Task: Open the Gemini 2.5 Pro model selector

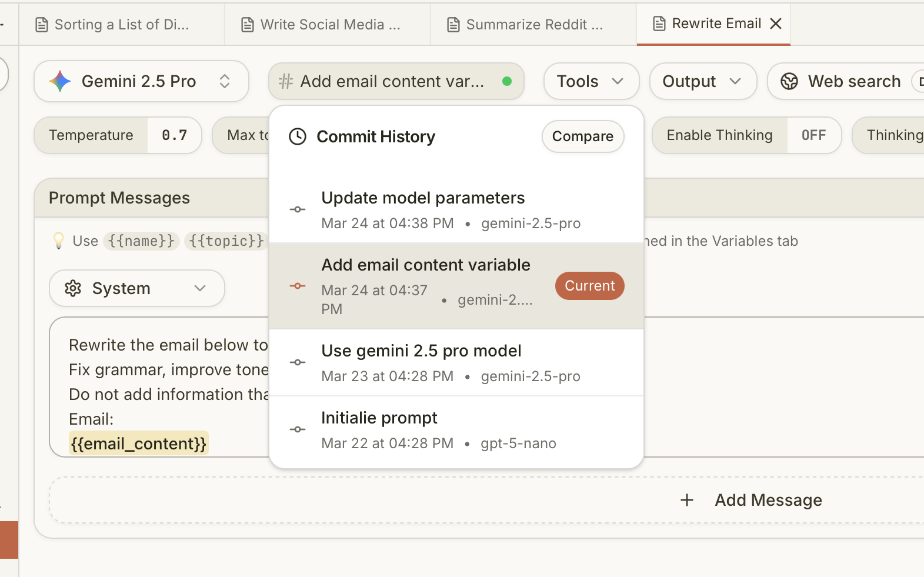Action: point(141,81)
